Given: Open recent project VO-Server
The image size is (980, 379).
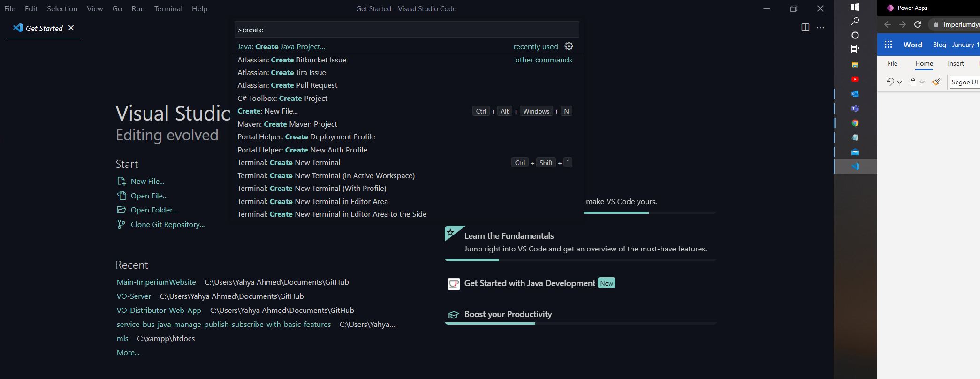Looking at the screenshot, I should (134, 296).
